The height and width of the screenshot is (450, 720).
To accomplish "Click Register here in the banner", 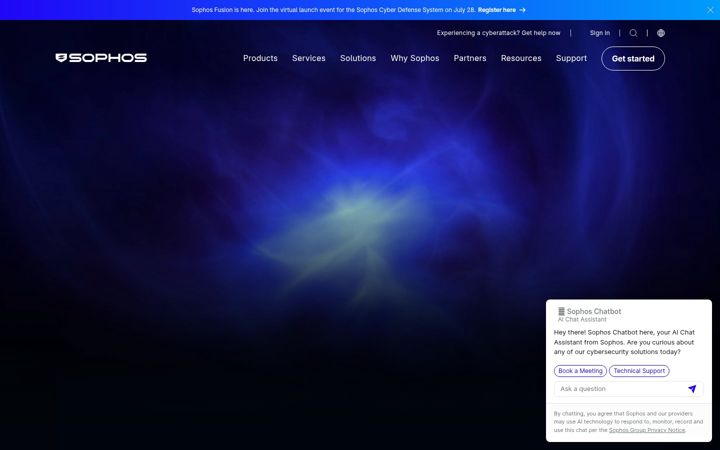I will point(501,10).
